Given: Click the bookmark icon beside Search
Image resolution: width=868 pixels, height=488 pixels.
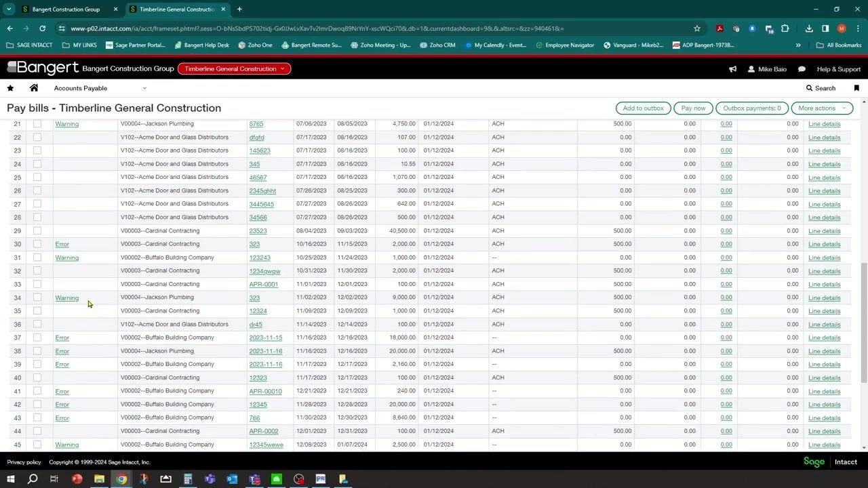Looking at the screenshot, I should click(856, 88).
